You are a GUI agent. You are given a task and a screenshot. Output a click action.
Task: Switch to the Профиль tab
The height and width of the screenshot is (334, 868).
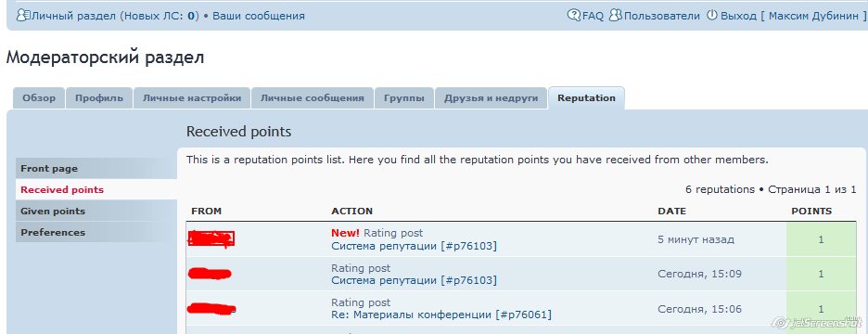pos(99,98)
